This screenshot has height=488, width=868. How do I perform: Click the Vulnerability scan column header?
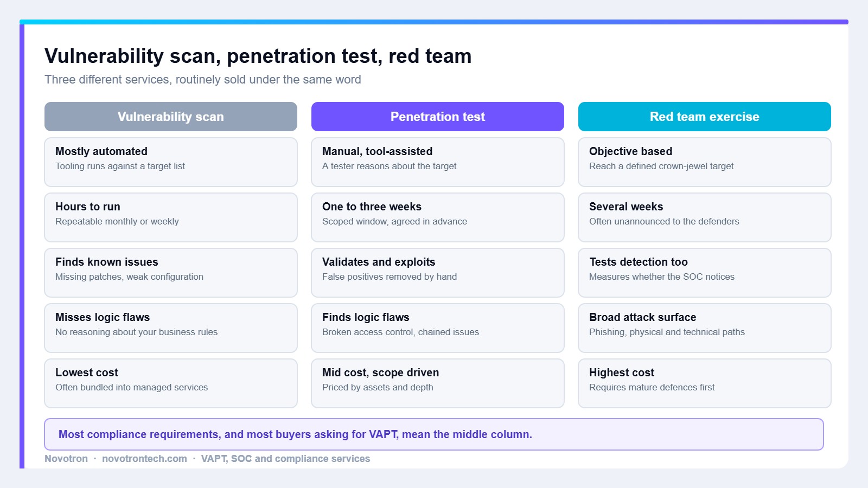tap(171, 117)
